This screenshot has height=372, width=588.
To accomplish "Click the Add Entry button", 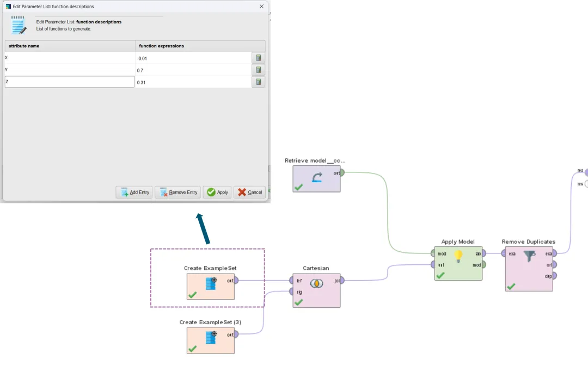I will point(134,193).
